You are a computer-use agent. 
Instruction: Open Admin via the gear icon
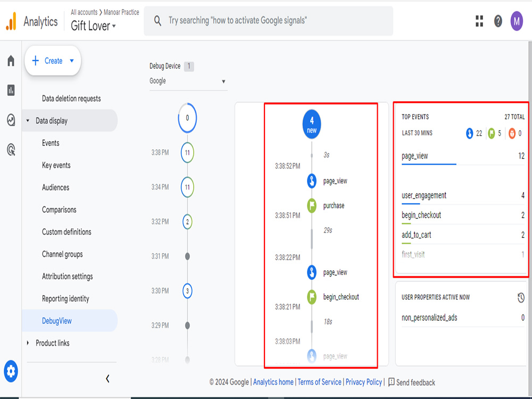(11, 370)
